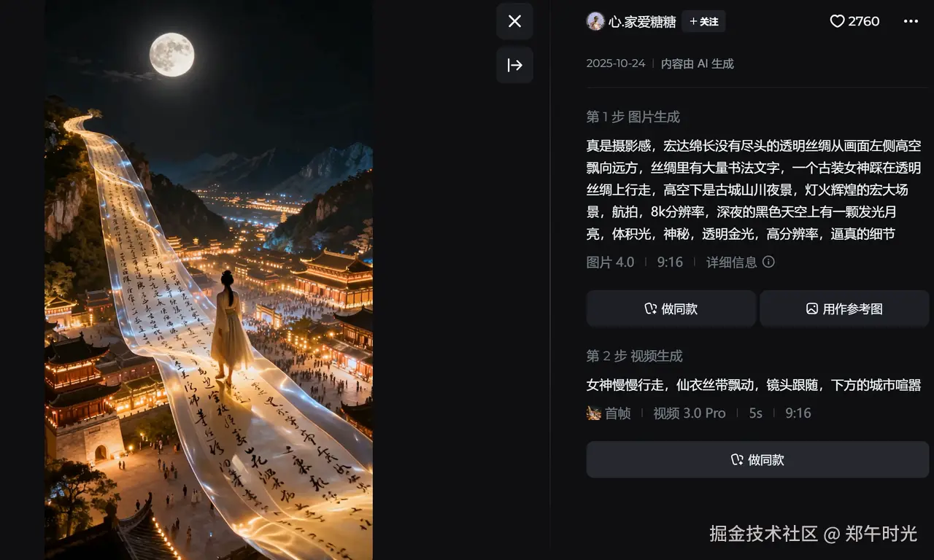This screenshot has width=934, height=560.
Task: Open author avatar of 心.家爱糖糖
Action: pos(595,21)
